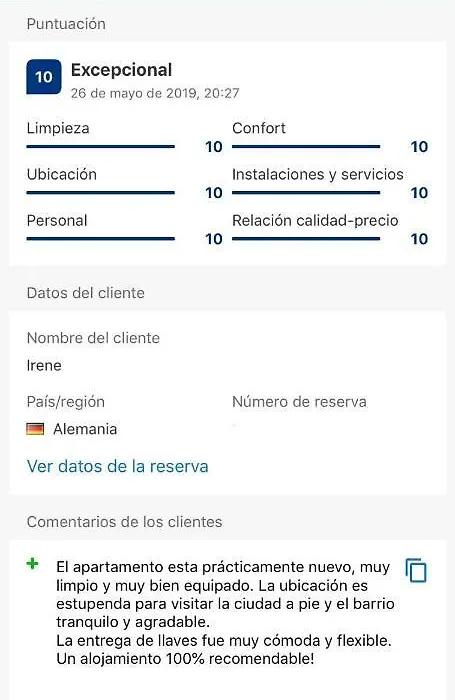Click the blue score badge showing 10

point(44,77)
